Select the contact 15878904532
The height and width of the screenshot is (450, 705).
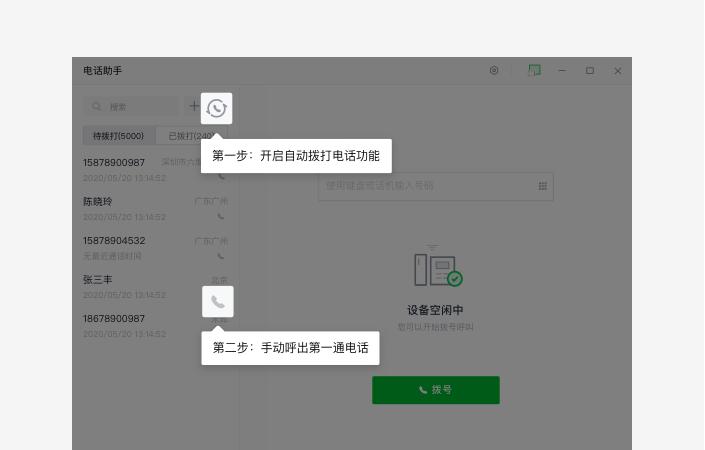[155, 248]
